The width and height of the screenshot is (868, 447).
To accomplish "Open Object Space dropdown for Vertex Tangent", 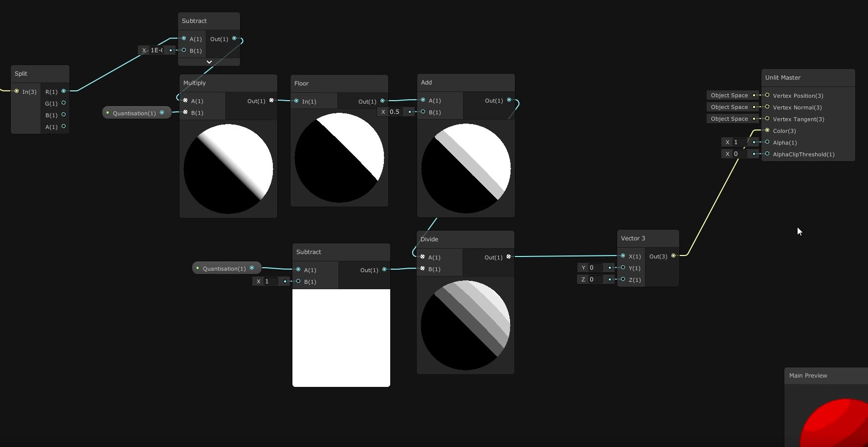I will [729, 119].
